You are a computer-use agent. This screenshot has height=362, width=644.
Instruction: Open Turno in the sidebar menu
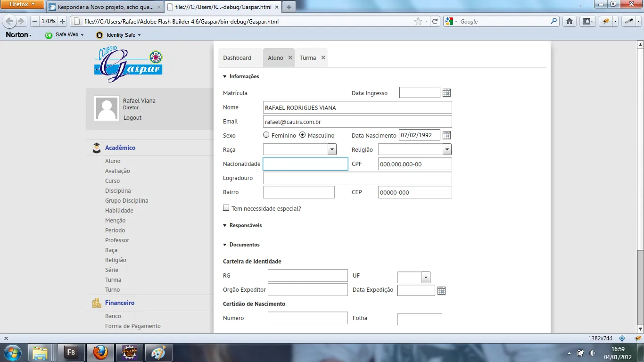[x=112, y=290]
